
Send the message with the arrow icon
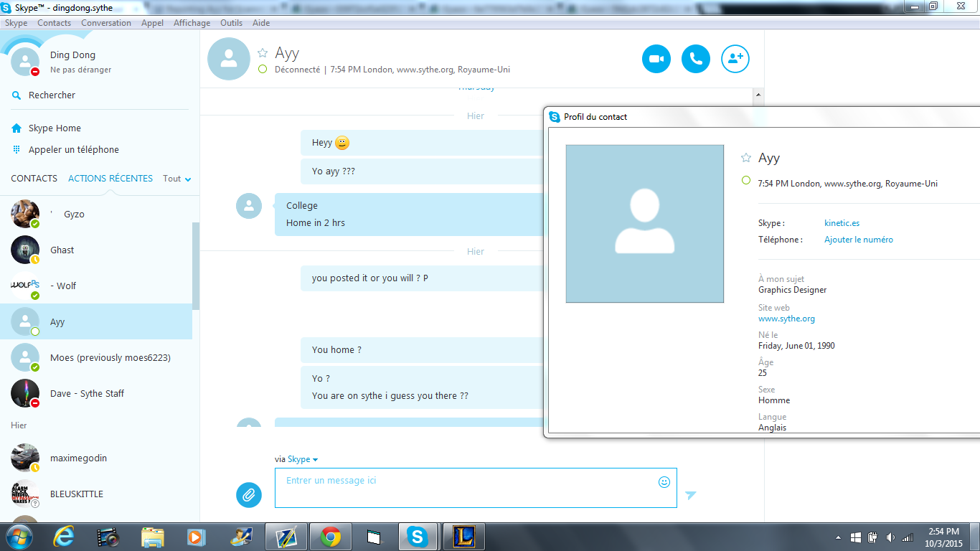coord(690,495)
